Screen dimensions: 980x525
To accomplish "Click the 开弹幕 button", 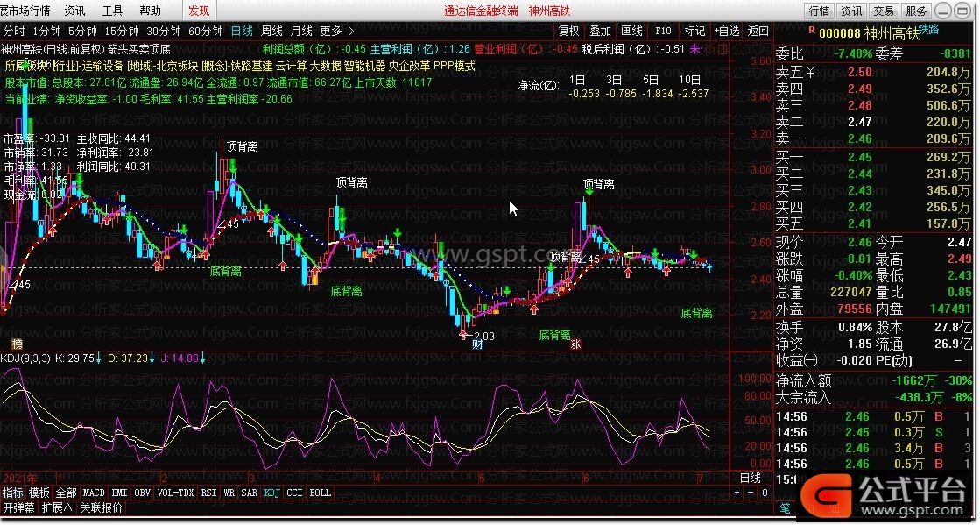I will [x=18, y=507].
